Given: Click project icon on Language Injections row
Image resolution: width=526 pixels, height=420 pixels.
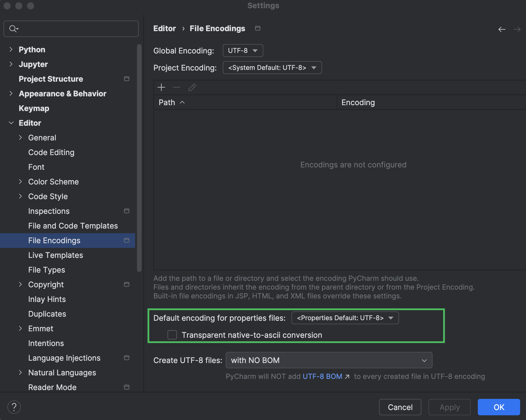Looking at the screenshot, I should point(127,358).
